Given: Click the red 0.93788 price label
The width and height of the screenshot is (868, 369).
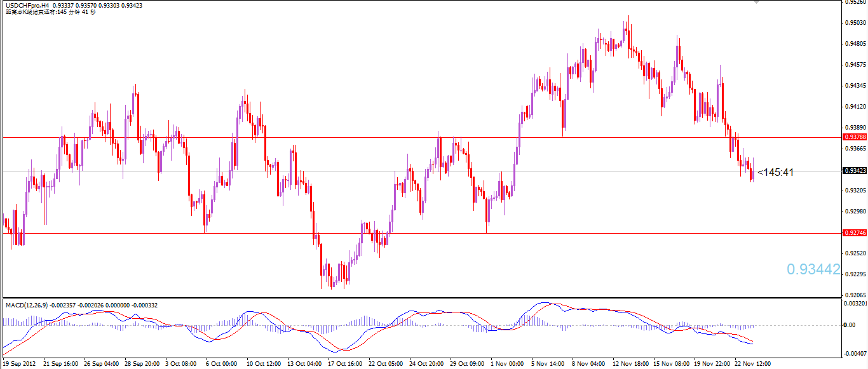Looking at the screenshot, I should (x=853, y=137).
